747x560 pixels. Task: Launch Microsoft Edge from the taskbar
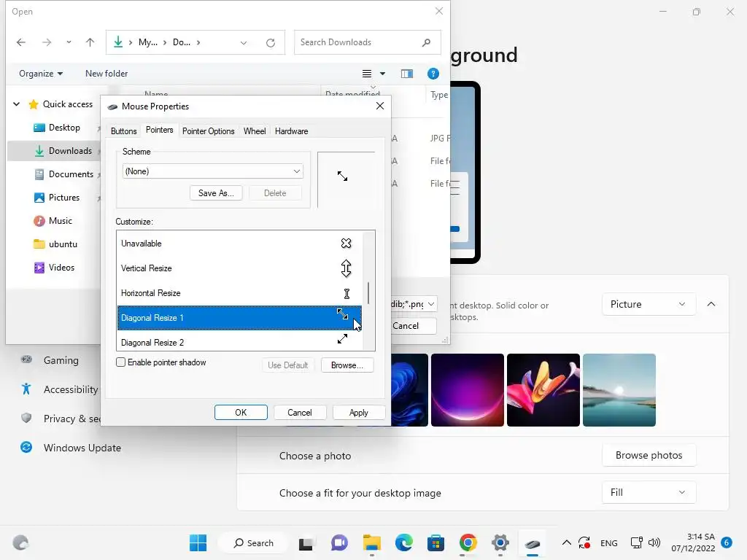point(404,542)
